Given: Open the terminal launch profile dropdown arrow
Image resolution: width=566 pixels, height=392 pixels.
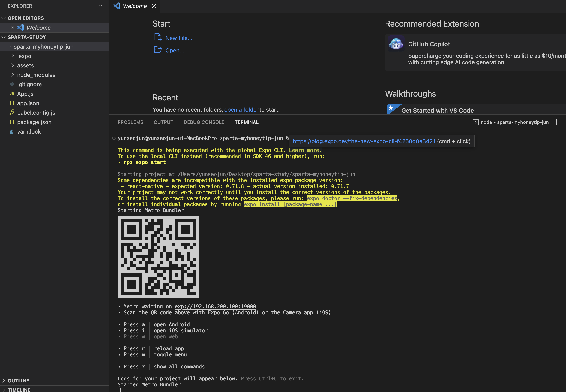Looking at the screenshot, I should point(563,122).
